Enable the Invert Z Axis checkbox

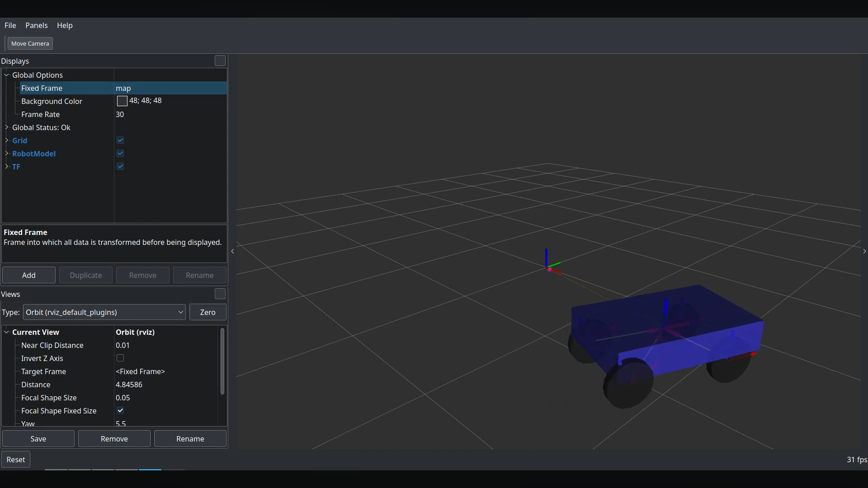click(x=120, y=358)
